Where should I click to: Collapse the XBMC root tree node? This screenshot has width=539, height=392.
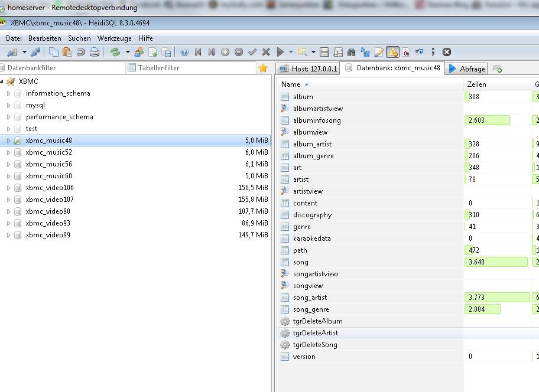coord(2,81)
